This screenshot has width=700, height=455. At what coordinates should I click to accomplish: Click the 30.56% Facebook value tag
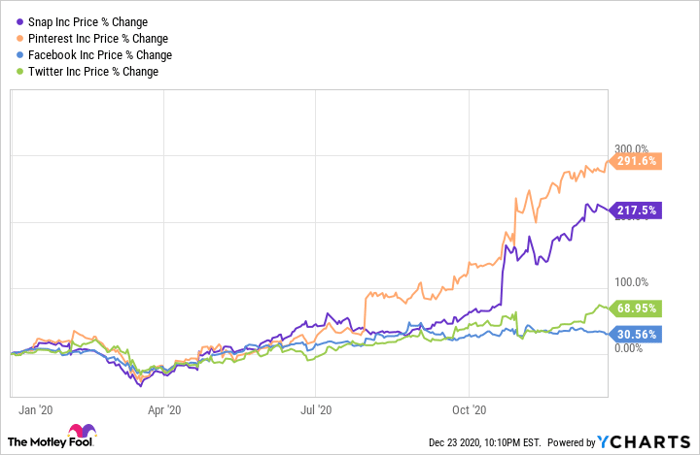[x=636, y=334]
